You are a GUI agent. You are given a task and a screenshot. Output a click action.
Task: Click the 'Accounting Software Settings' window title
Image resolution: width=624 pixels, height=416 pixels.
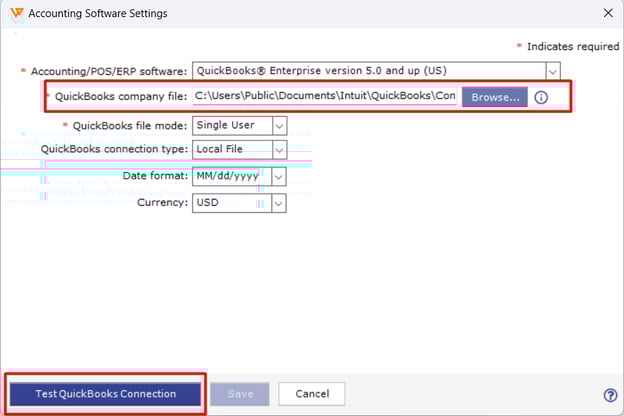[98, 14]
